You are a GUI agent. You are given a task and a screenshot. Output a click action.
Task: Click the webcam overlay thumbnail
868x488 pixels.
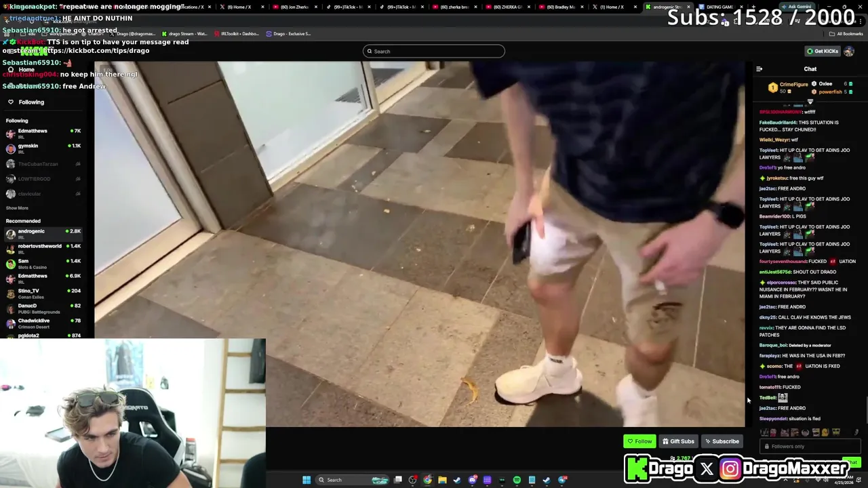133,413
